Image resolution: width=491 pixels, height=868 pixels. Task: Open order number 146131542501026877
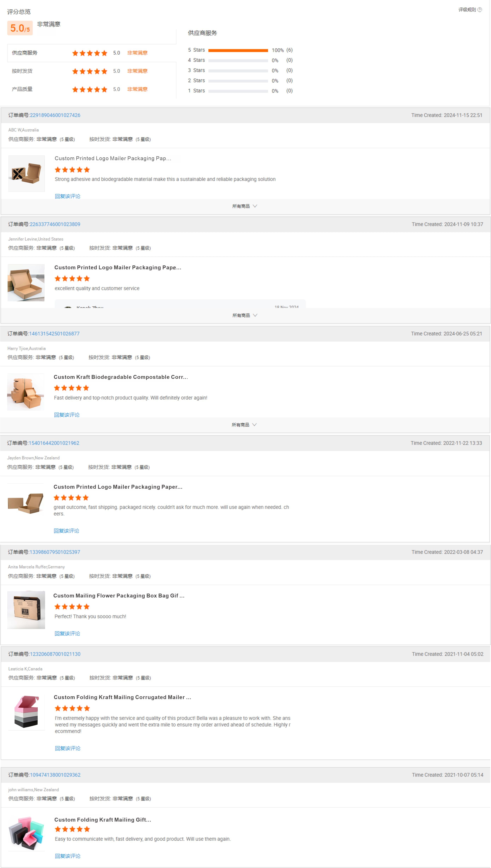[x=54, y=334]
